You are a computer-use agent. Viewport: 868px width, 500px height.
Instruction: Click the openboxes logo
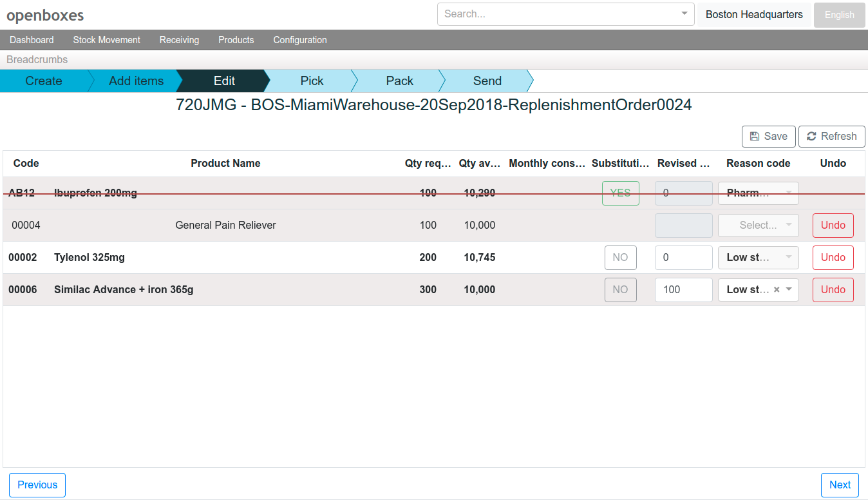pos(45,15)
